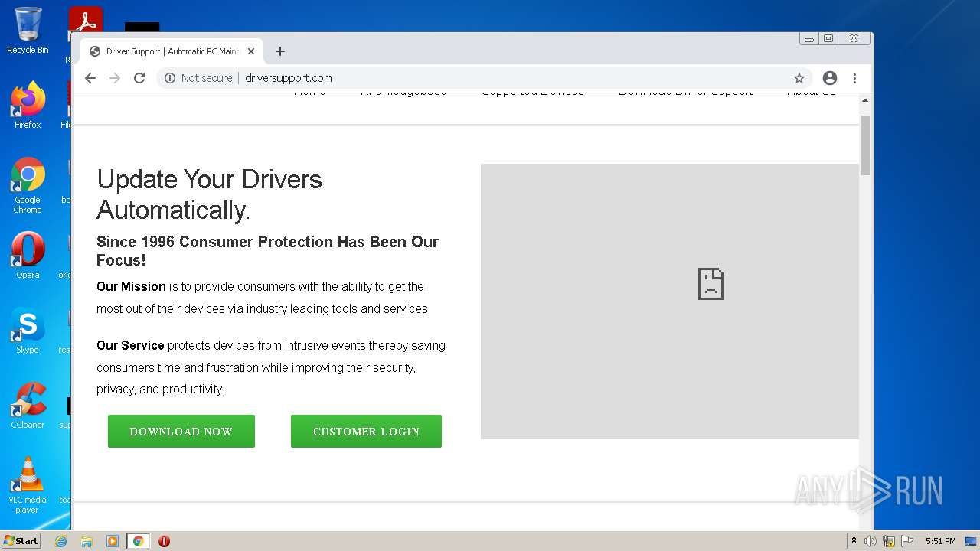Viewport: 980px width, 551px height.
Task: Open the Windows Start menu
Action: click(x=21, y=541)
